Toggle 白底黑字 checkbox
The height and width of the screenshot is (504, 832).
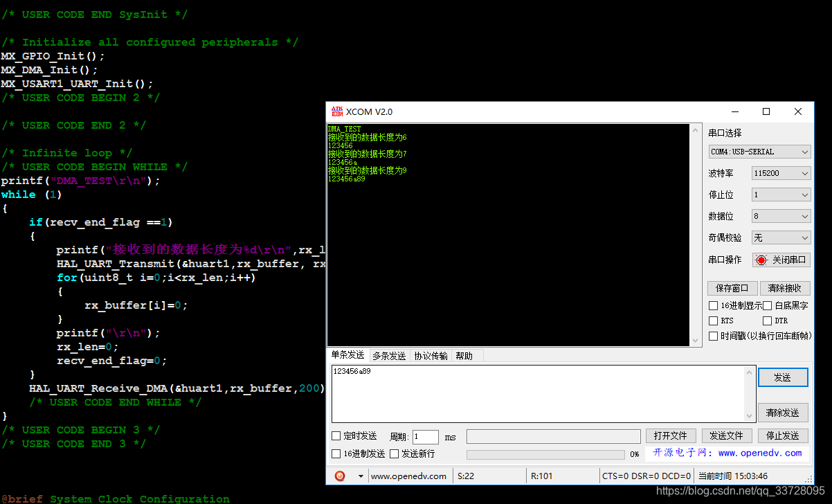click(x=767, y=305)
